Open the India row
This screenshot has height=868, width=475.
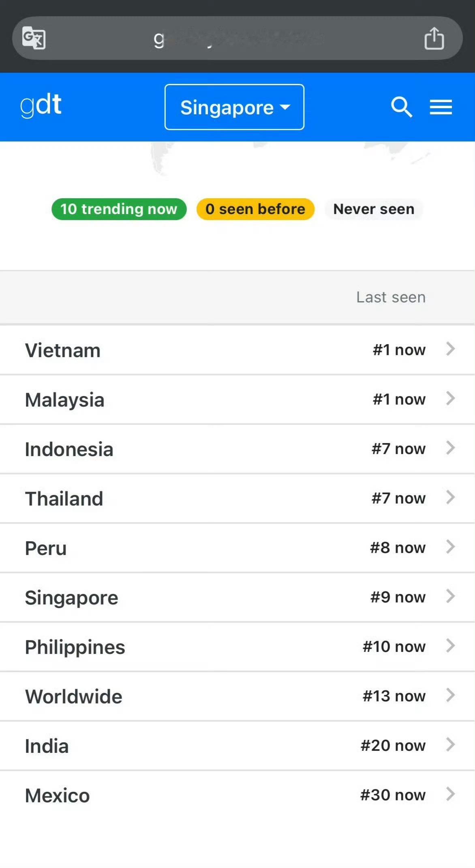(237, 746)
